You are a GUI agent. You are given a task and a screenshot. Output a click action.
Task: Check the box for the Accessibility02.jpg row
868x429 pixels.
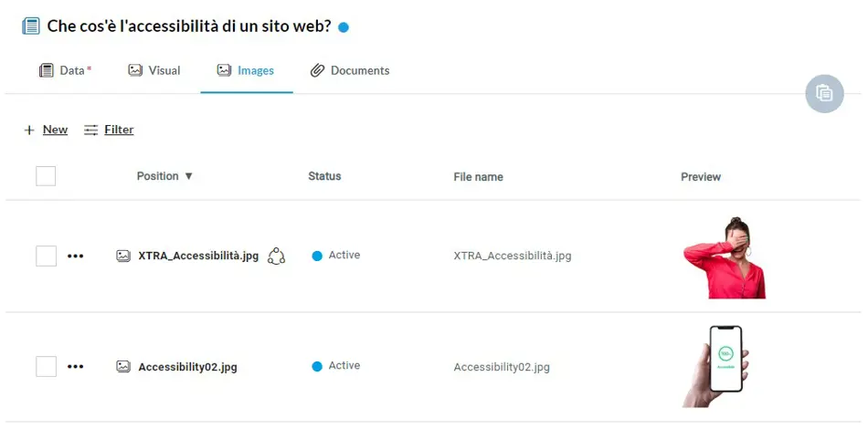pos(46,367)
